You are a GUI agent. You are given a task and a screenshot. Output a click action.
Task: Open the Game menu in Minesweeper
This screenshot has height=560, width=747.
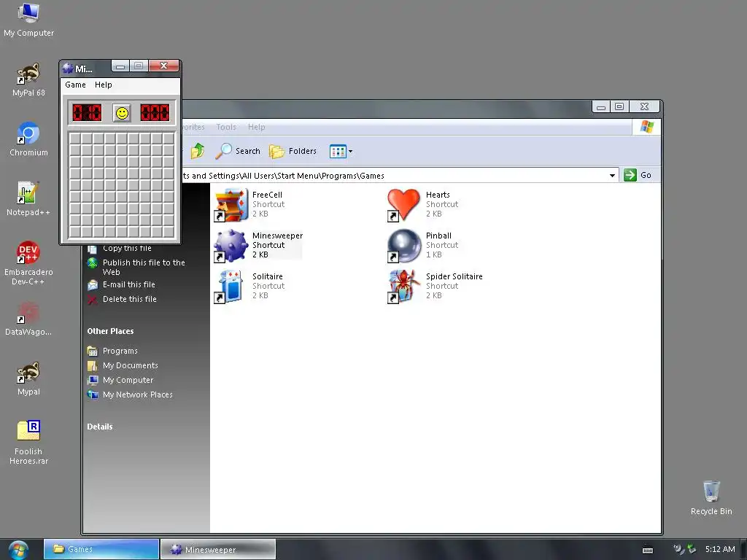click(x=75, y=85)
